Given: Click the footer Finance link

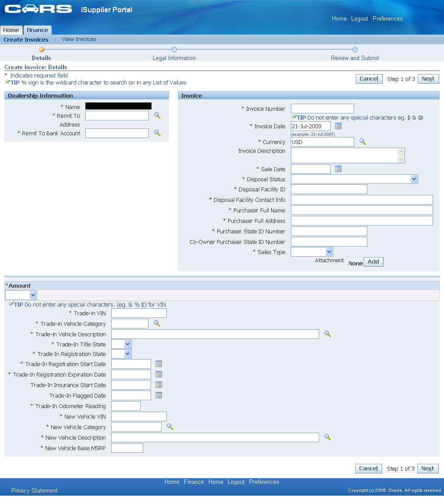Looking at the screenshot, I should point(194,482).
